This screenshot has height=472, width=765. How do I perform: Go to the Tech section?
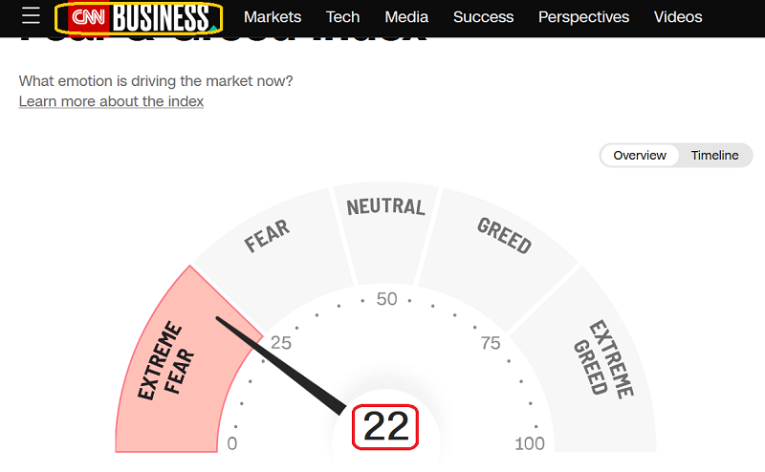[343, 17]
